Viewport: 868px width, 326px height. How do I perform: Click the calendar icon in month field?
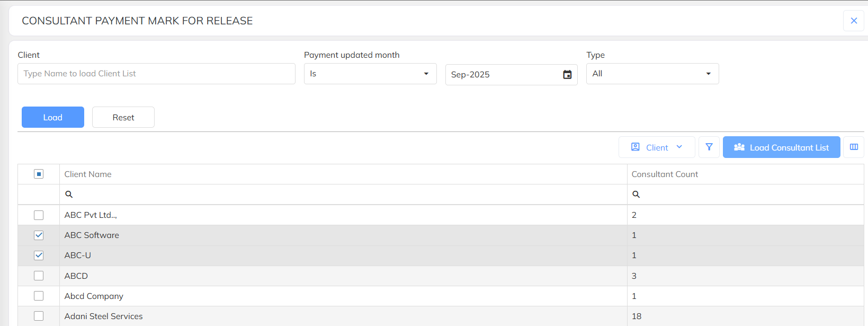pos(567,75)
